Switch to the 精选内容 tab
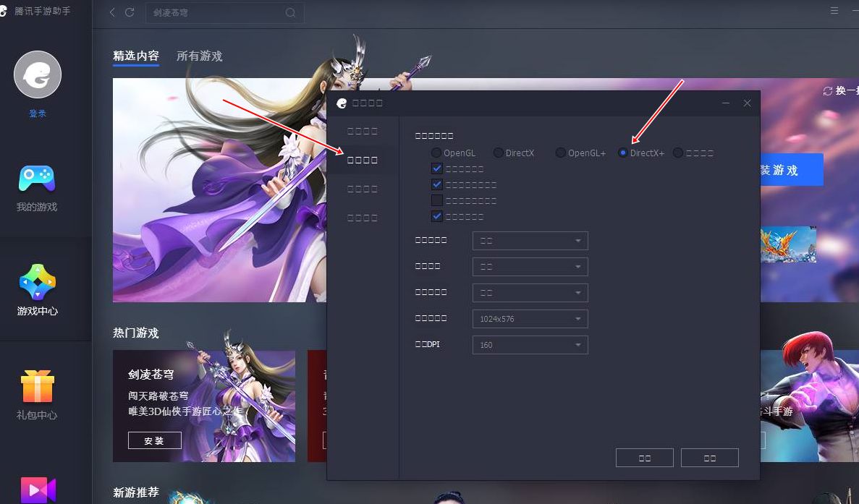Screen dimensions: 859x504 [136, 56]
